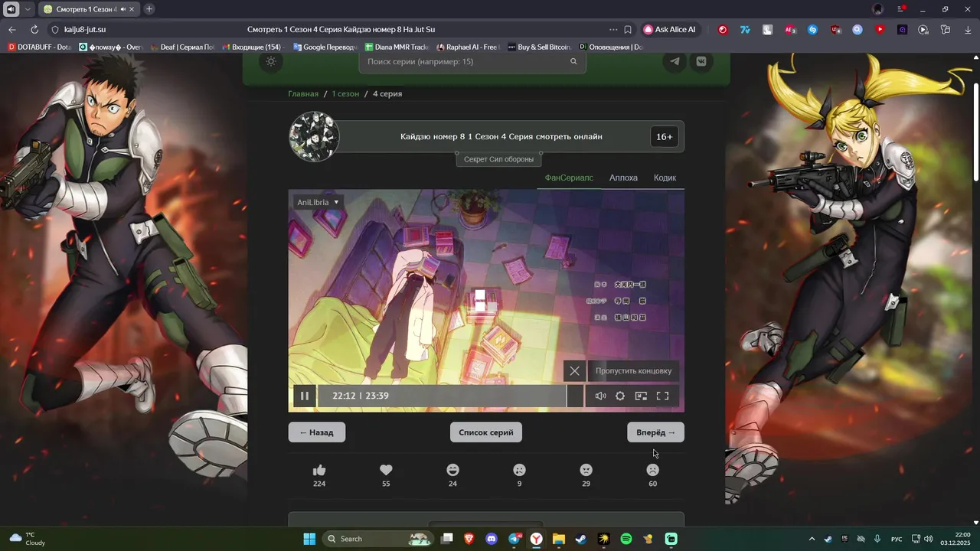Click the kaiju8-jut.su address bar
This screenshot has width=980, height=551.
[85, 29]
